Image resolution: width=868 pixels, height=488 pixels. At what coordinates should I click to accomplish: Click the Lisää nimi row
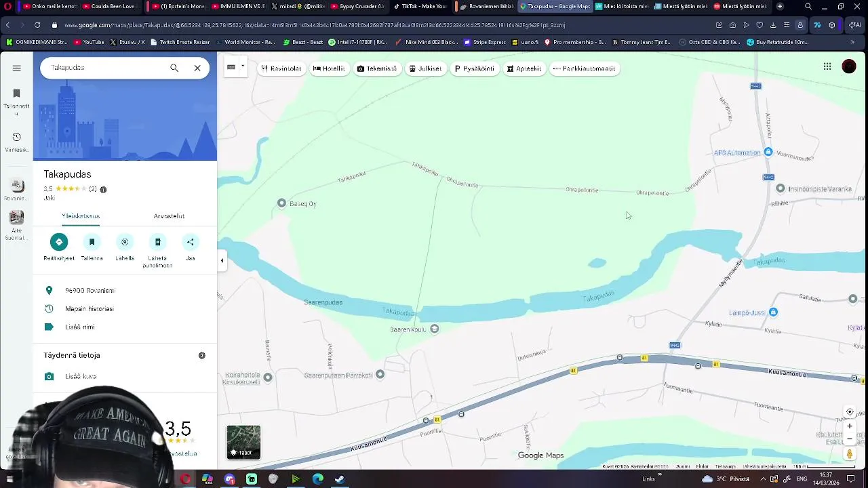pos(125,327)
